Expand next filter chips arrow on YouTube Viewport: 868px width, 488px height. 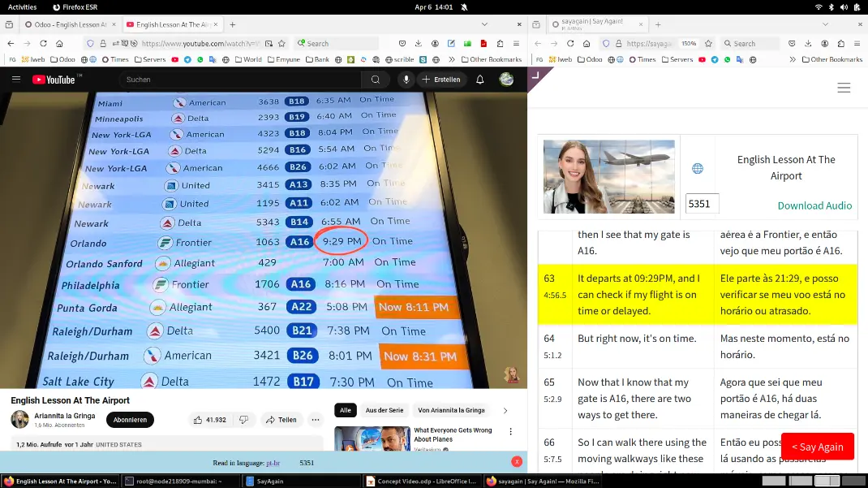pyautogui.click(x=505, y=410)
